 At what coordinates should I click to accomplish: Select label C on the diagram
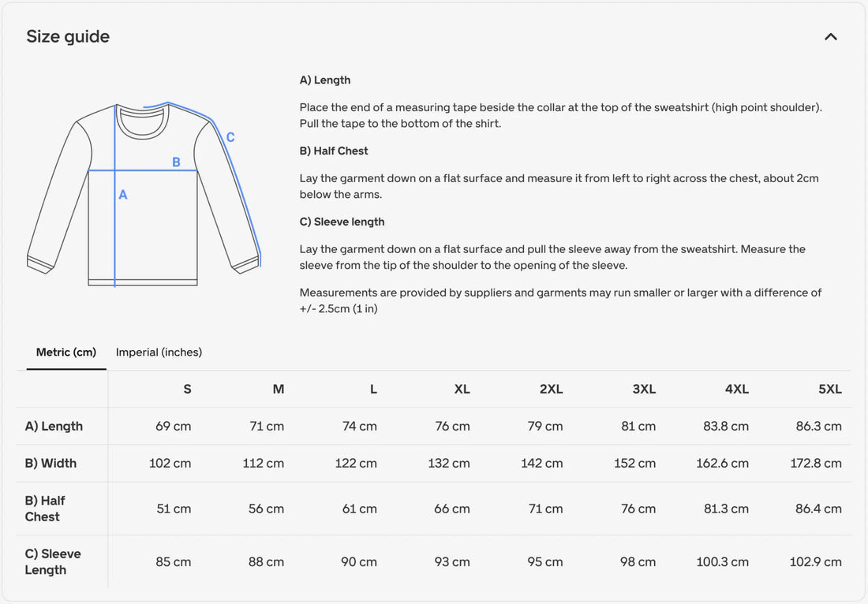point(230,137)
